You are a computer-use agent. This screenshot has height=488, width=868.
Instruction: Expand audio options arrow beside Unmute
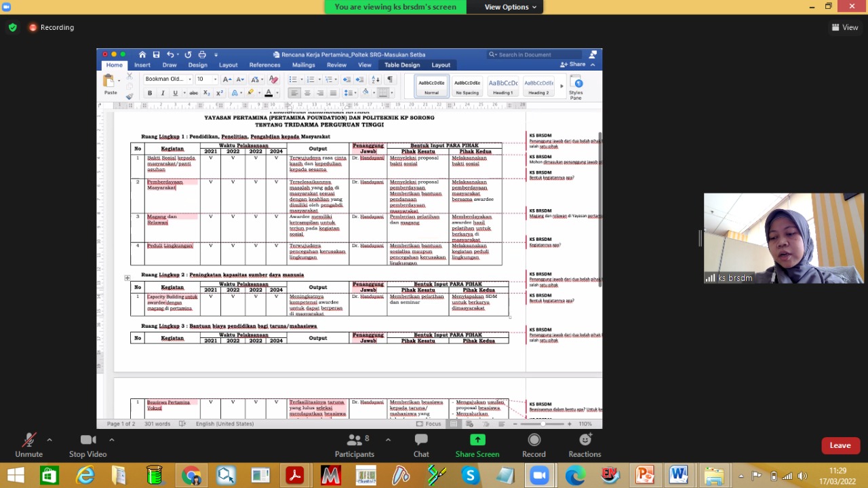pos(50,440)
